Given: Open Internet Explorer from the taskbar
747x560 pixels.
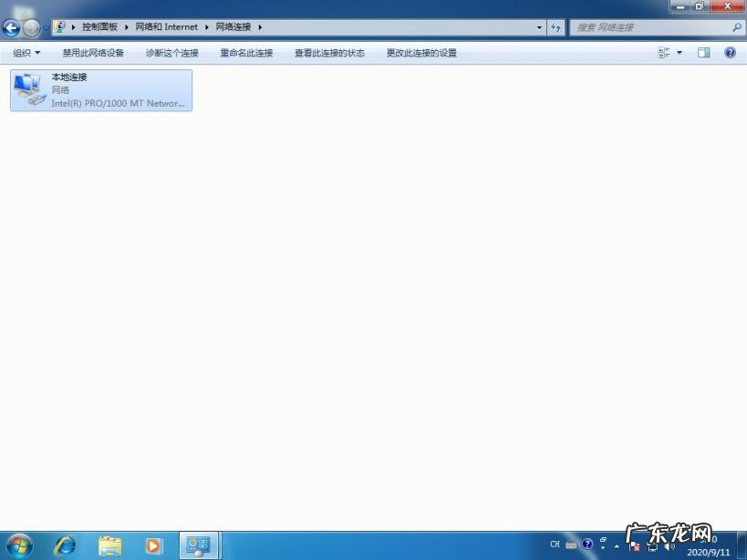Looking at the screenshot, I should [x=64, y=545].
